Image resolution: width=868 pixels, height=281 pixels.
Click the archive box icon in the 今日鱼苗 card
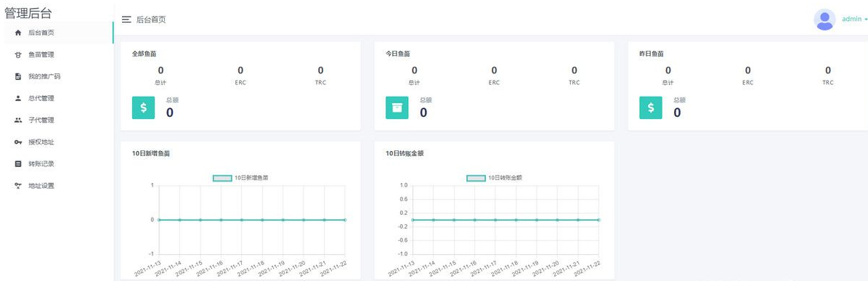click(x=397, y=108)
